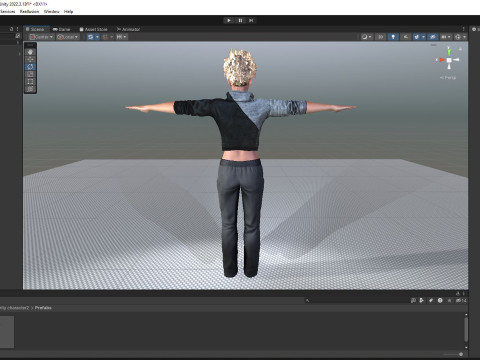Toggle scene effects (skybox, fog) button
The height and width of the screenshot is (360, 480).
click(x=417, y=37)
